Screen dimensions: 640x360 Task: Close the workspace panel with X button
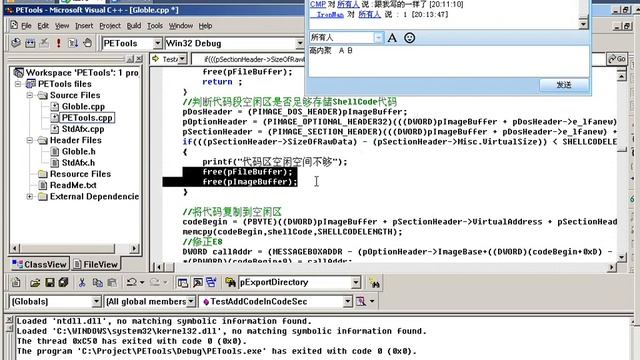(140, 59)
